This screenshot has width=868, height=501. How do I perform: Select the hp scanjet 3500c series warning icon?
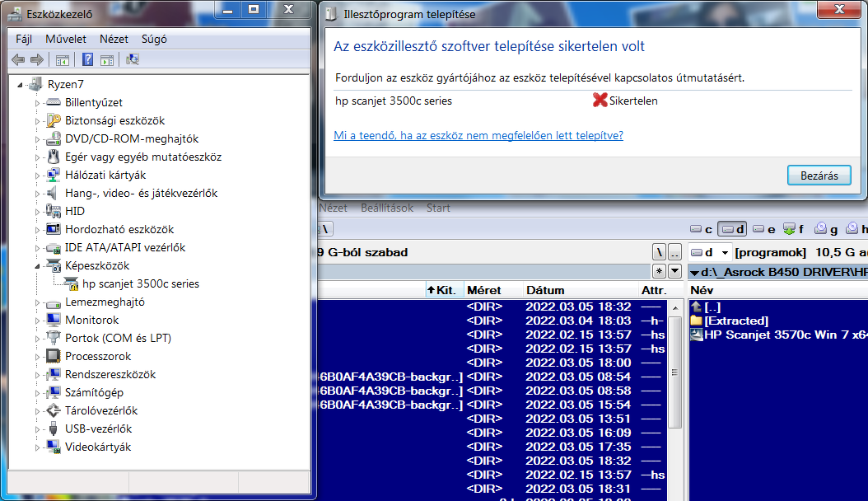tap(72, 284)
